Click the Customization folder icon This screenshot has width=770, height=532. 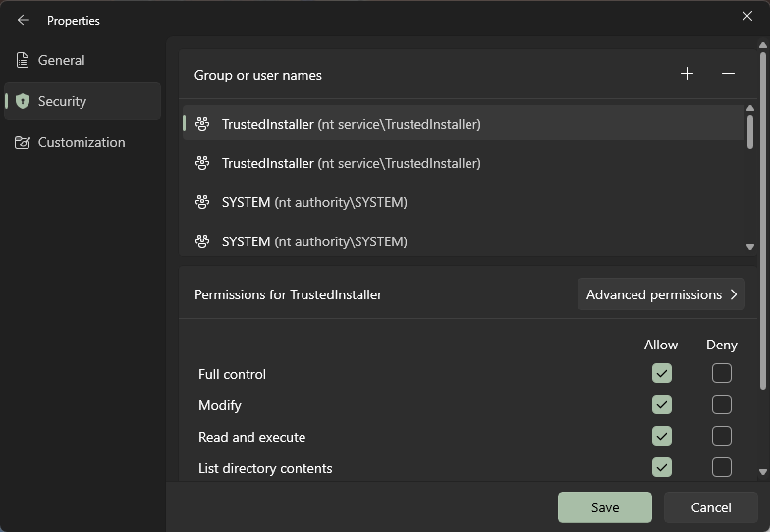click(x=23, y=142)
